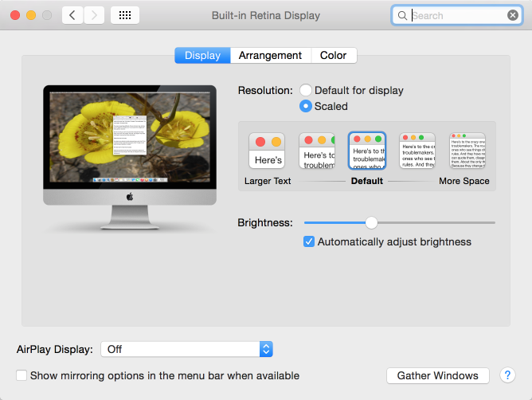Screen dimensions: 532x400
Task: Click the Gather Windows button
Action: point(438,375)
